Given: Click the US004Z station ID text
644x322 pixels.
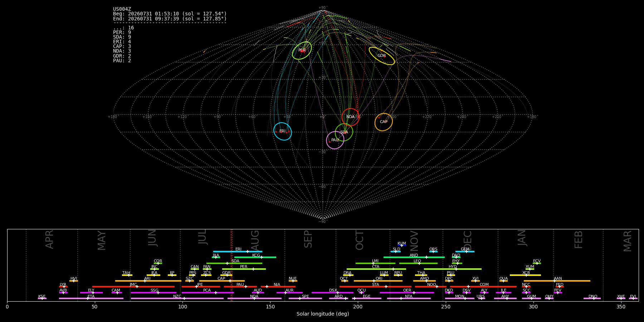Looking at the screenshot, I should coord(122,9).
